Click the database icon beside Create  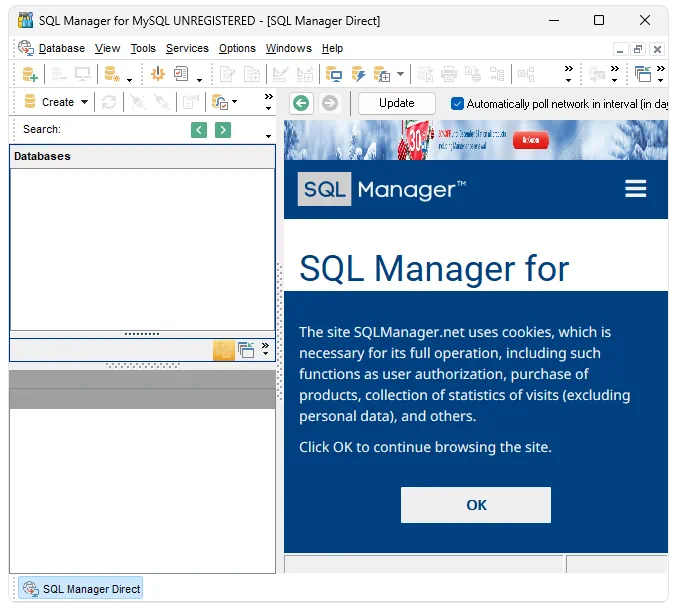[x=30, y=102]
